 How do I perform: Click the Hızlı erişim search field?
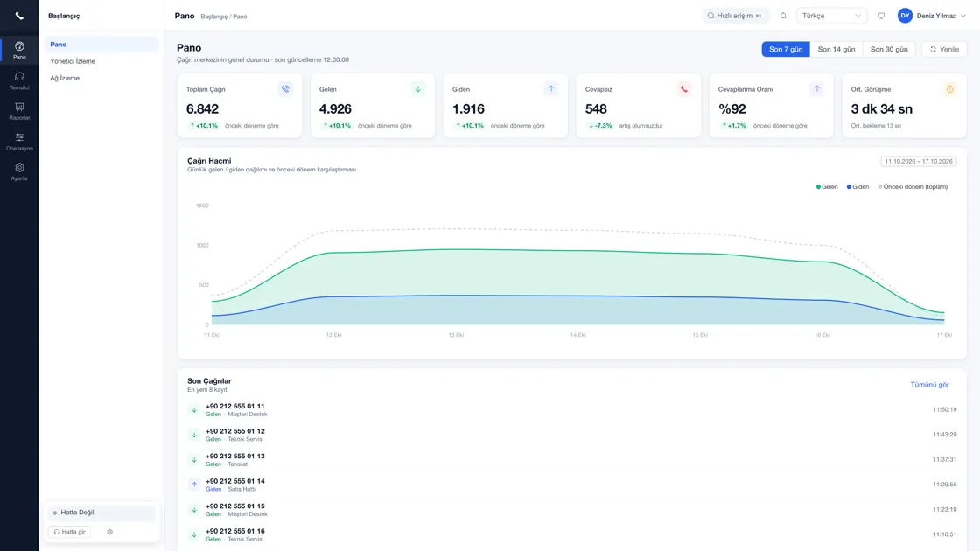point(735,16)
